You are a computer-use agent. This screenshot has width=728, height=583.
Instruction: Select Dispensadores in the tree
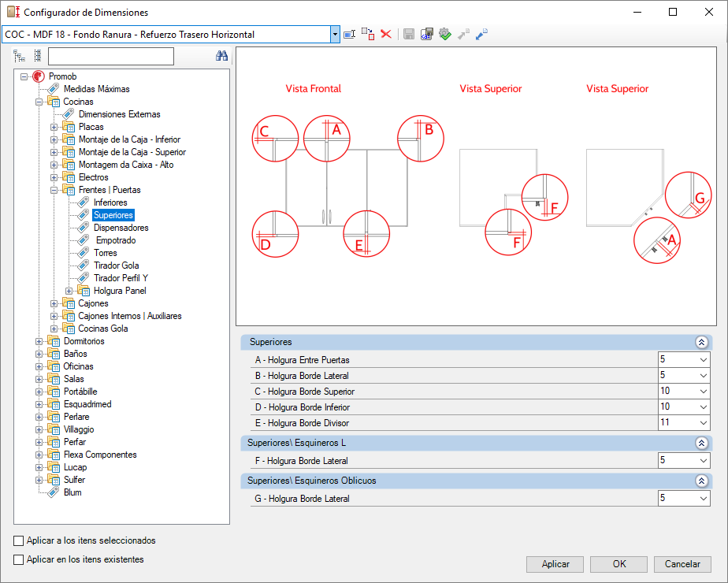121,228
